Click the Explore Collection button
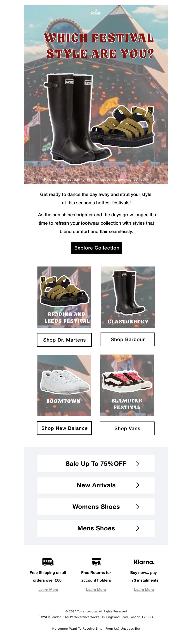192x644 pixels. pyautogui.click(x=96, y=248)
